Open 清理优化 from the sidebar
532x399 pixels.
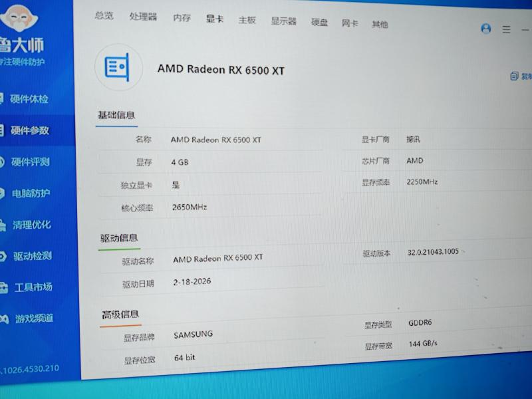(31, 225)
